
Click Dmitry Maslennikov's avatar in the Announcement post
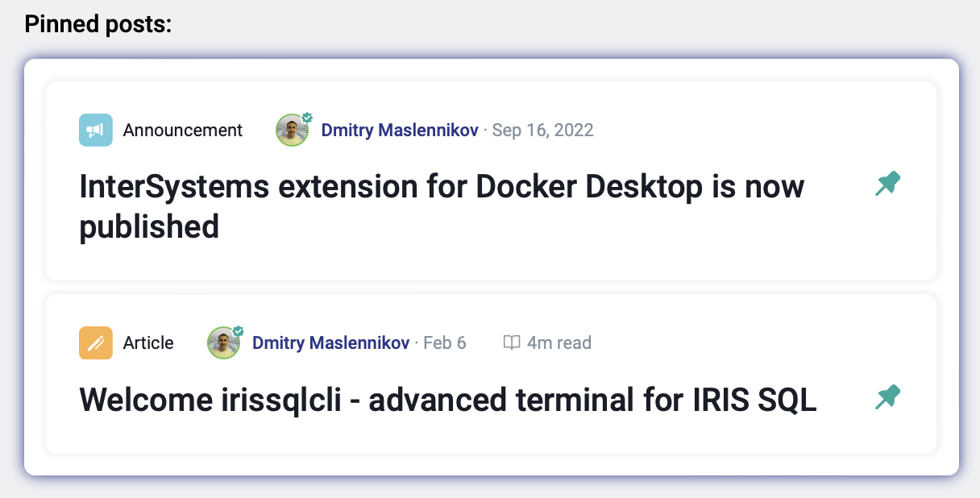[x=292, y=131]
